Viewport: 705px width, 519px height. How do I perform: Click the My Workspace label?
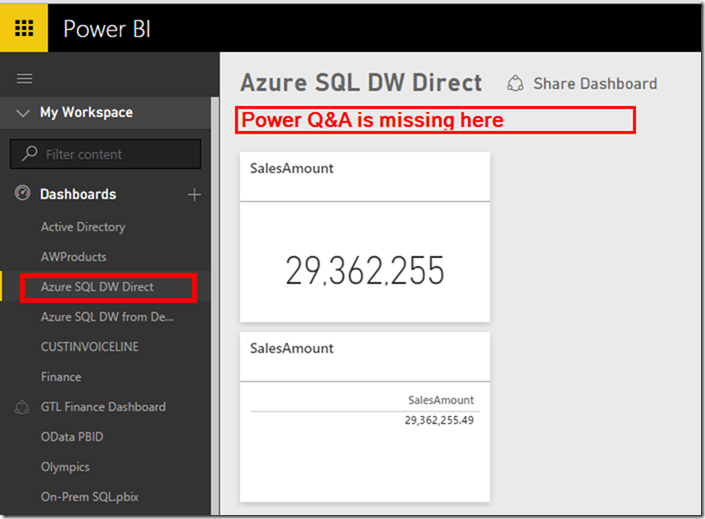(86, 112)
